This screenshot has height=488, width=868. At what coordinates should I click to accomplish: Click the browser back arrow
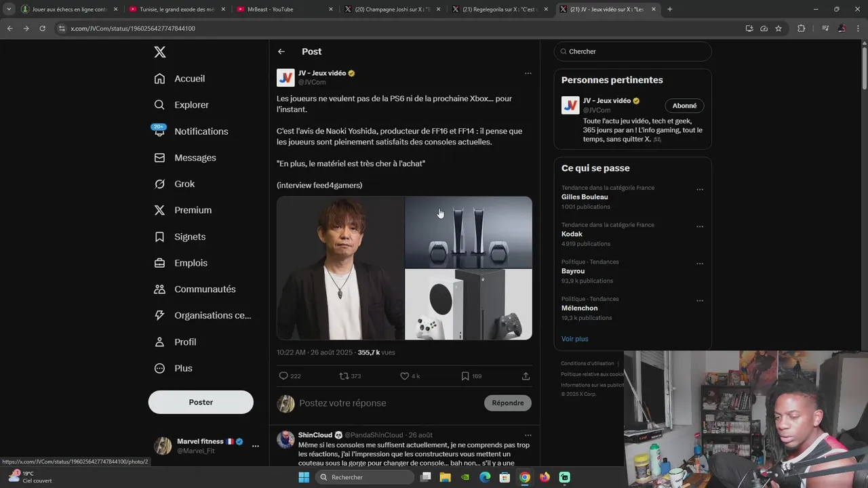click(x=9, y=28)
